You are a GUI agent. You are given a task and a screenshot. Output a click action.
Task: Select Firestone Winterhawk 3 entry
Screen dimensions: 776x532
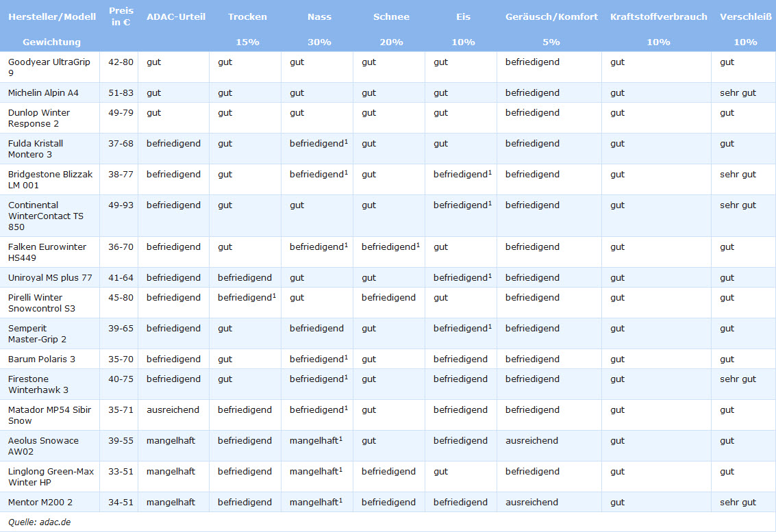click(x=38, y=384)
